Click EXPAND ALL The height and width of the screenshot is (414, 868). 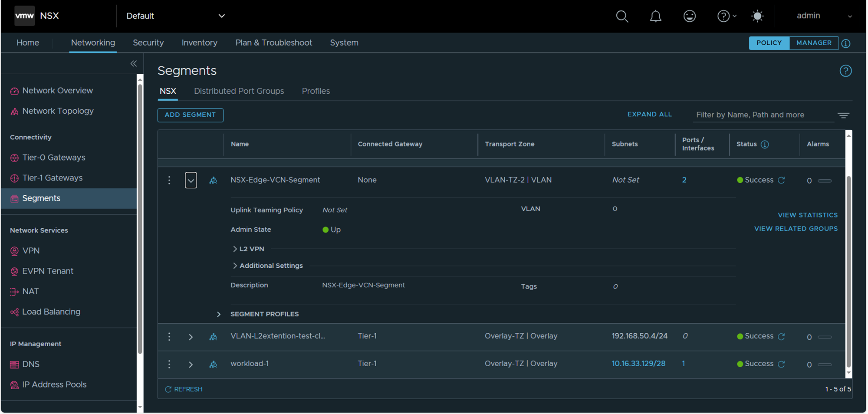pyautogui.click(x=650, y=115)
